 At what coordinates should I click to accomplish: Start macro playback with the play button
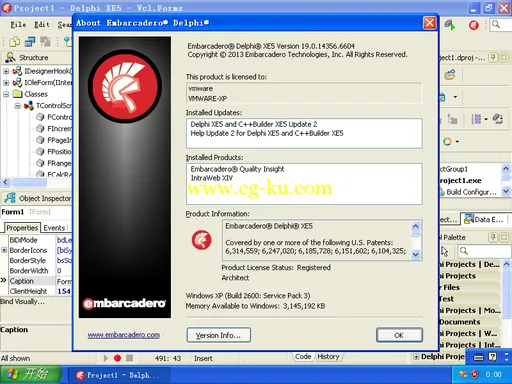click(x=105, y=358)
